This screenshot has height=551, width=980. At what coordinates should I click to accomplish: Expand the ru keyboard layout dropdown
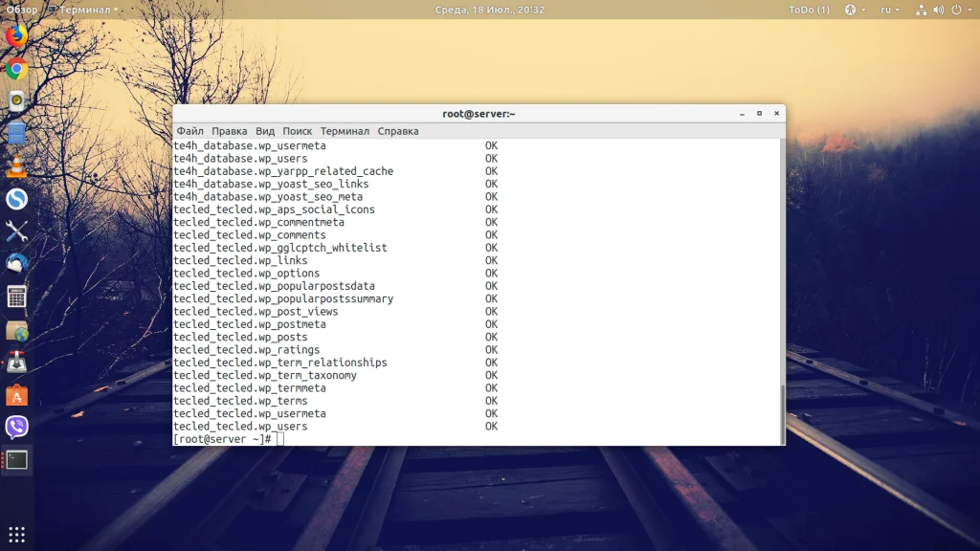[889, 10]
